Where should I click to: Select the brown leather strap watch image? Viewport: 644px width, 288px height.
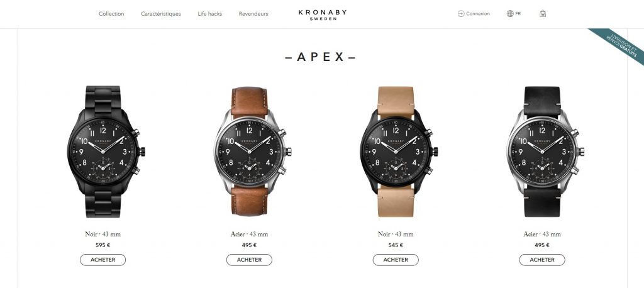point(252,152)
